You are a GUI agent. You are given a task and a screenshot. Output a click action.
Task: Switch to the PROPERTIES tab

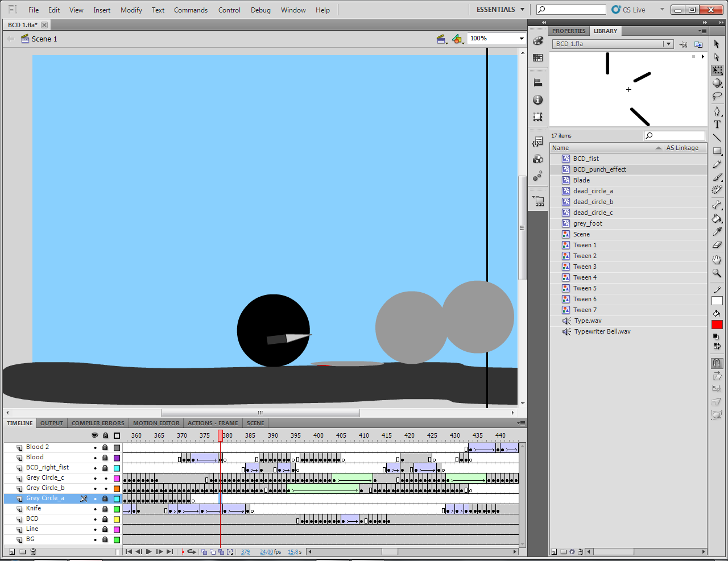click(568, 31)
